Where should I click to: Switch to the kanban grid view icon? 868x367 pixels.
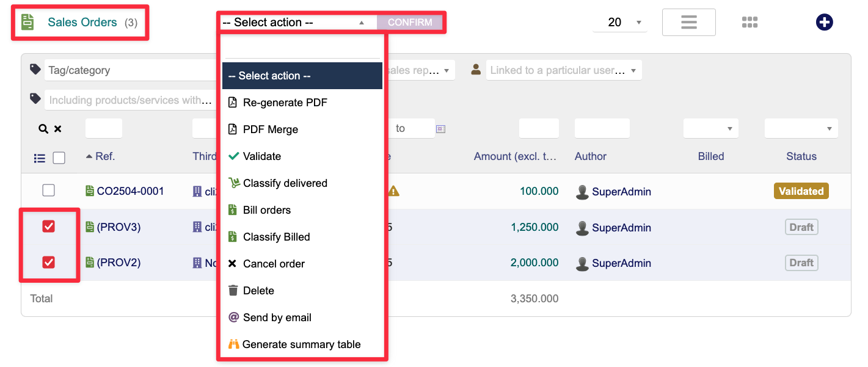(x=749, y=23)
